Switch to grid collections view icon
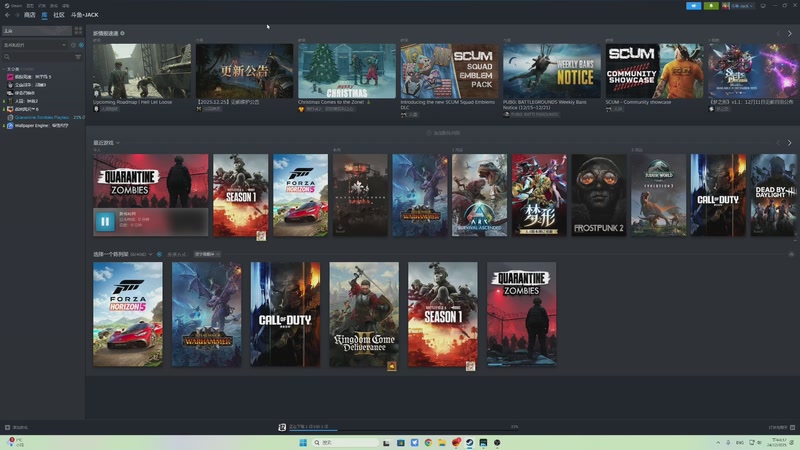The height and width of the screenshot is (450, 800). [x=78, y=31]
